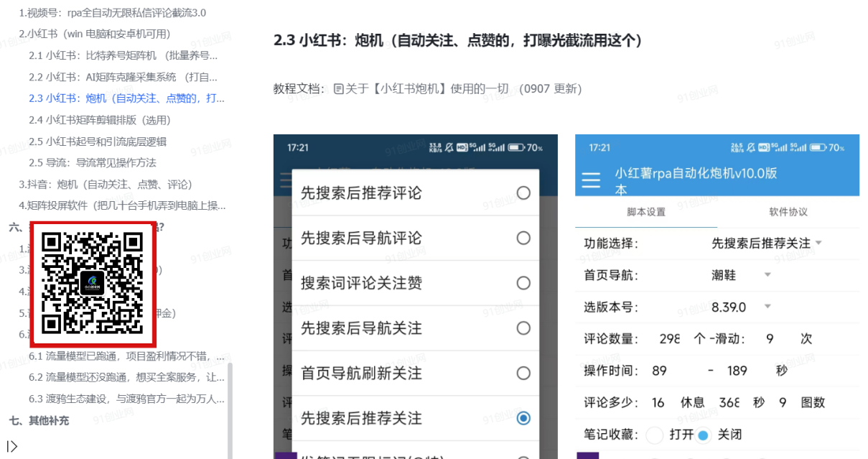Click the sidebar outline scrollbar
The image size is (868, 459).
230,410
